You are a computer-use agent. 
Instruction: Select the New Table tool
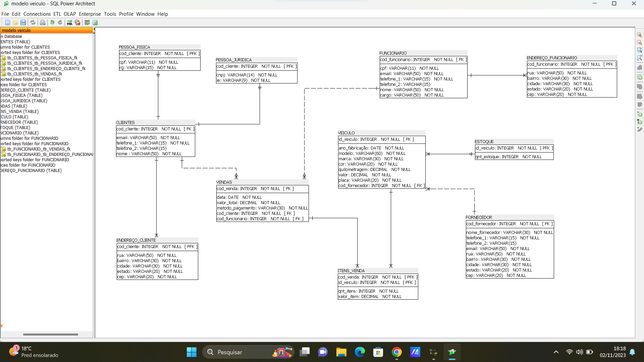[640, 77]
